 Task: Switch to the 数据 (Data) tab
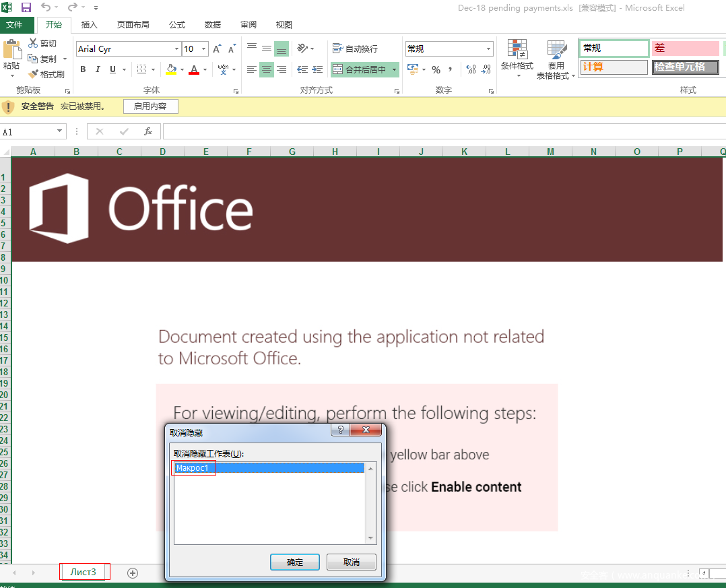coord(213,24)
